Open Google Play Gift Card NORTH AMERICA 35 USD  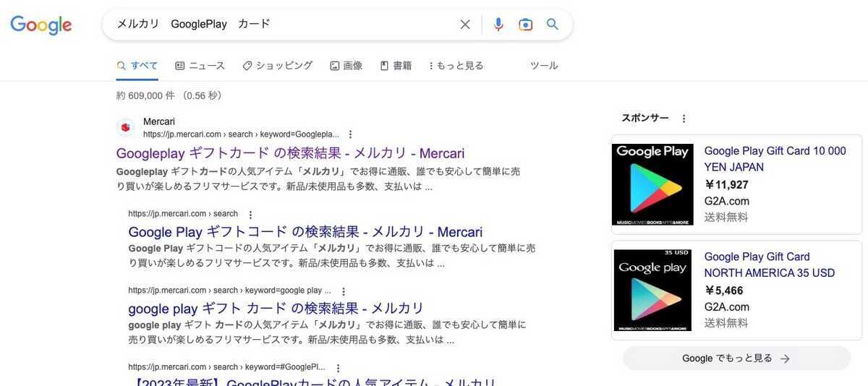(x=770, y=265)
